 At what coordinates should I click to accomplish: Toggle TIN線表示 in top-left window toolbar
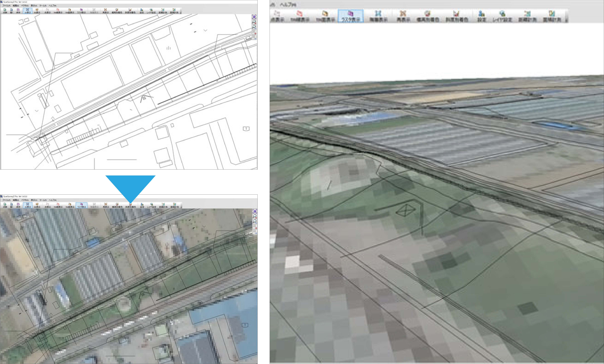point(58,11)
